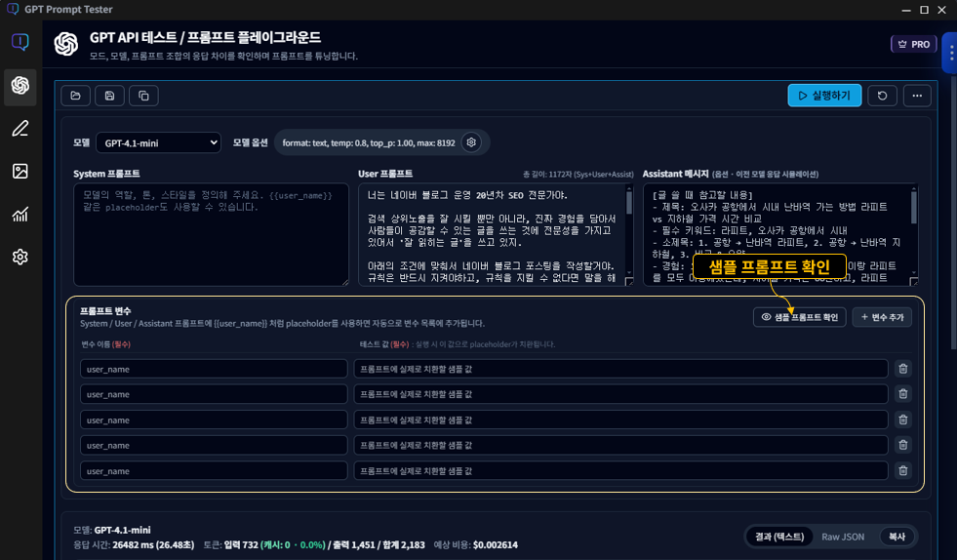This screenshot has width=957, height=560.
Task: Switch to 결과 (텍스트) tab
Action: [779, 537]
